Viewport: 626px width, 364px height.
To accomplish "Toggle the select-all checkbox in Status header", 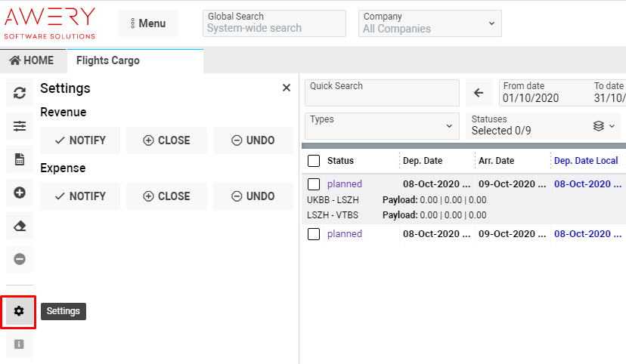I will click(x=314, y=161).
